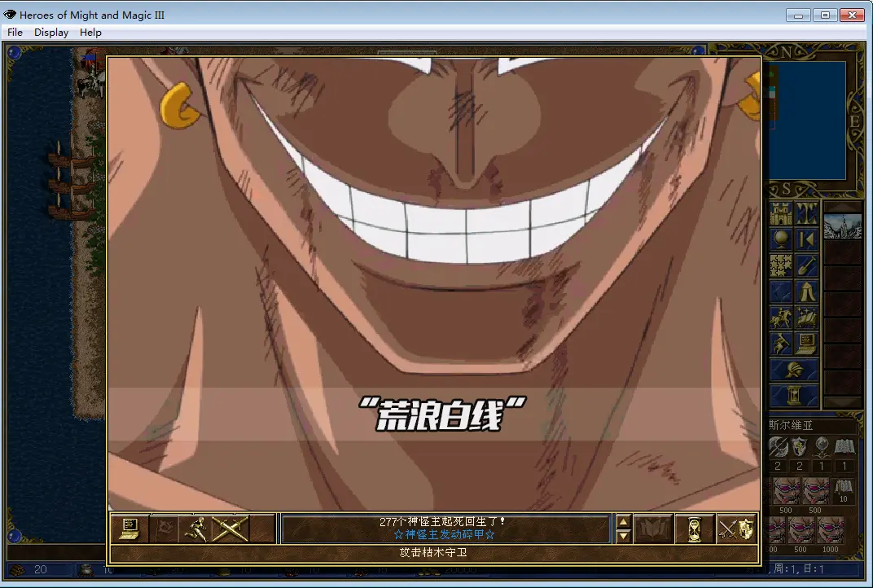Select the town thumbnail in town list
Screen dimensions: 873x588
coord(842,227)
